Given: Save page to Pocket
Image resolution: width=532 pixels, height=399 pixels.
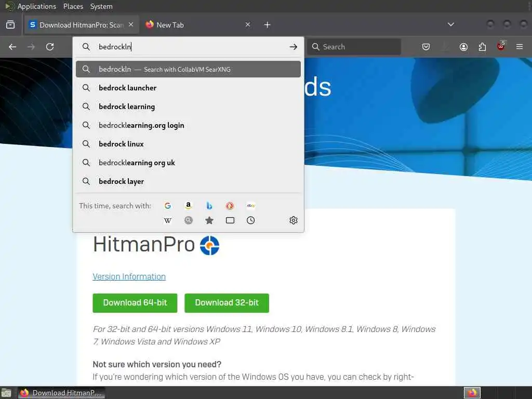Looking at the screenshot, I should point(426,47).
